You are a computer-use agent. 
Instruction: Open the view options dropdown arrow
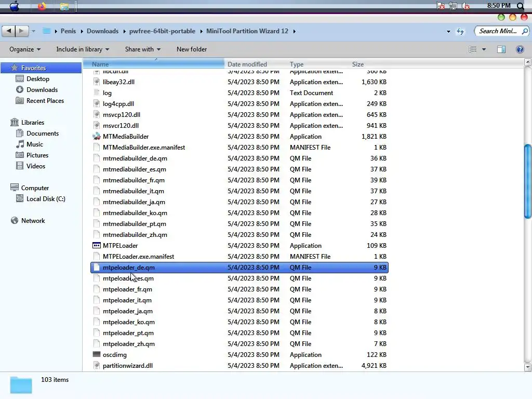484,49
